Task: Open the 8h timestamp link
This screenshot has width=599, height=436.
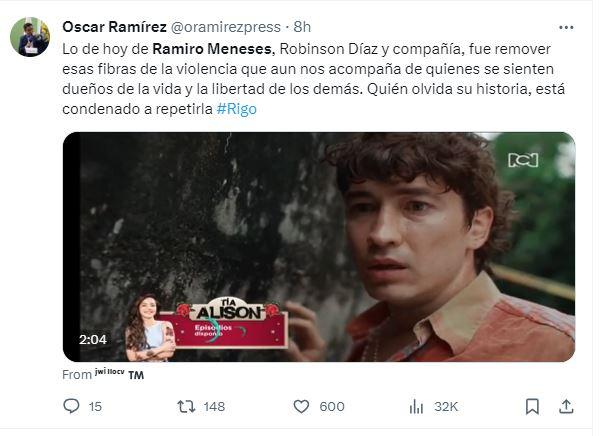Action: 302,27
